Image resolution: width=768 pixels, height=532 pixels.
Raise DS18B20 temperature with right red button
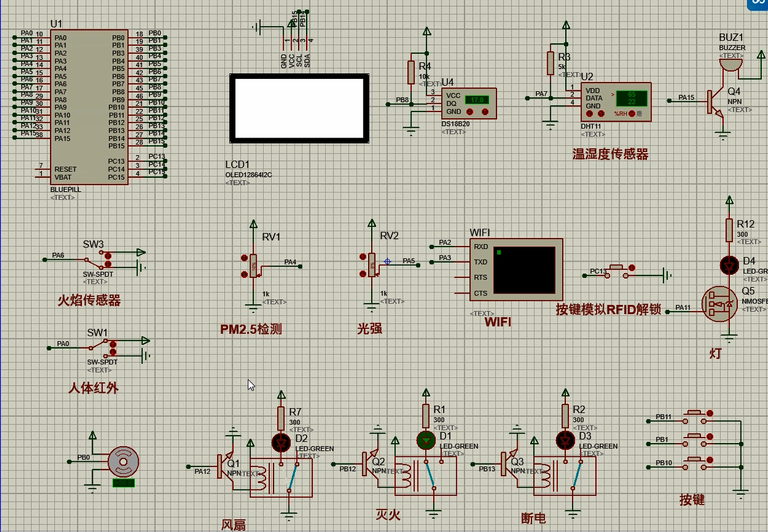pos(485,111)
